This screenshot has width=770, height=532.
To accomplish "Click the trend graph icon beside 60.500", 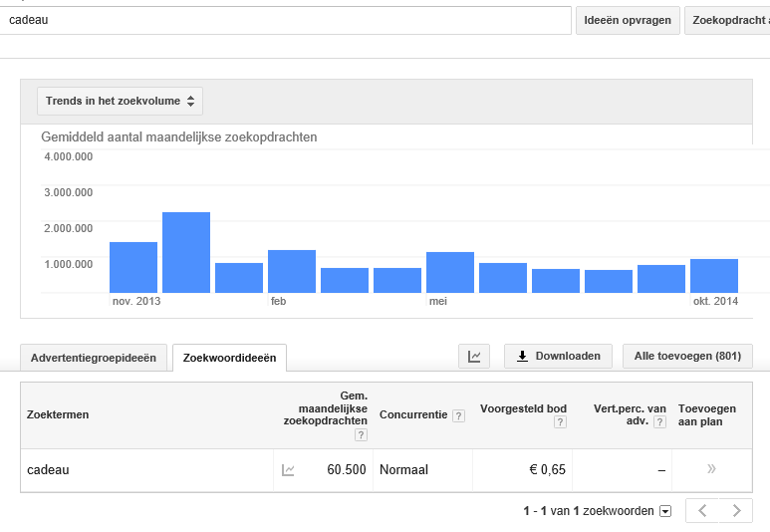I will [x=288, y=470].
